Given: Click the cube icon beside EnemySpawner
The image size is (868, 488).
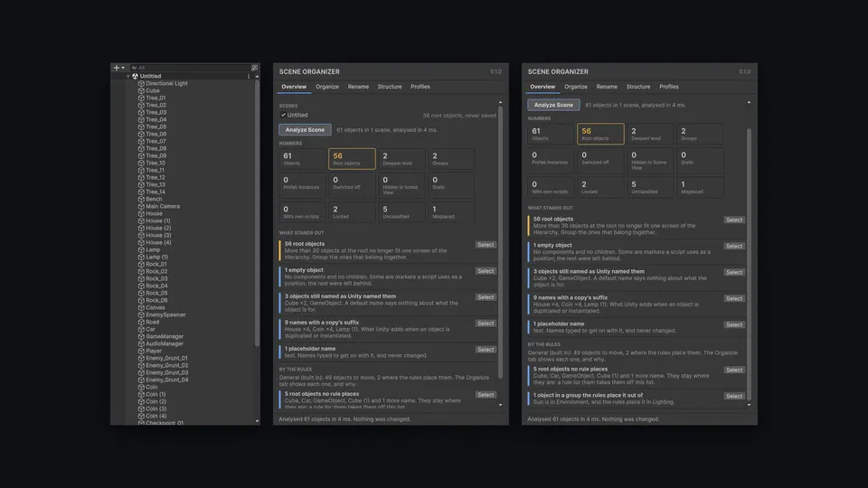Looking at the screenshot, I should click(141, 314).
